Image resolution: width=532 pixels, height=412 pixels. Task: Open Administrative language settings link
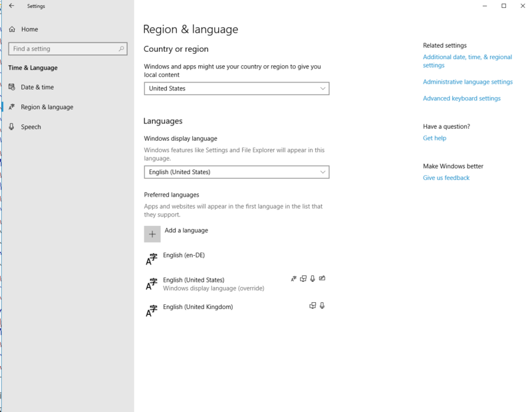(x=467, y=82)
